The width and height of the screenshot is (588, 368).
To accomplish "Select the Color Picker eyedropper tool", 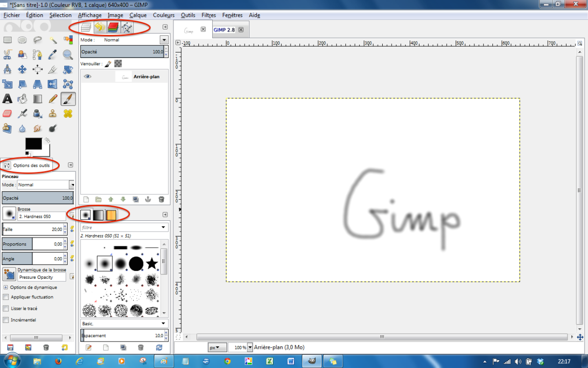I will pyautogui.click(x=53, y=54).
